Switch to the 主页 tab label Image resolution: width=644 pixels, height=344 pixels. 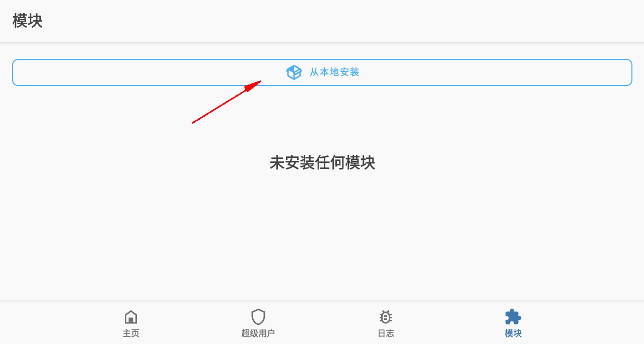pos(131,333)
